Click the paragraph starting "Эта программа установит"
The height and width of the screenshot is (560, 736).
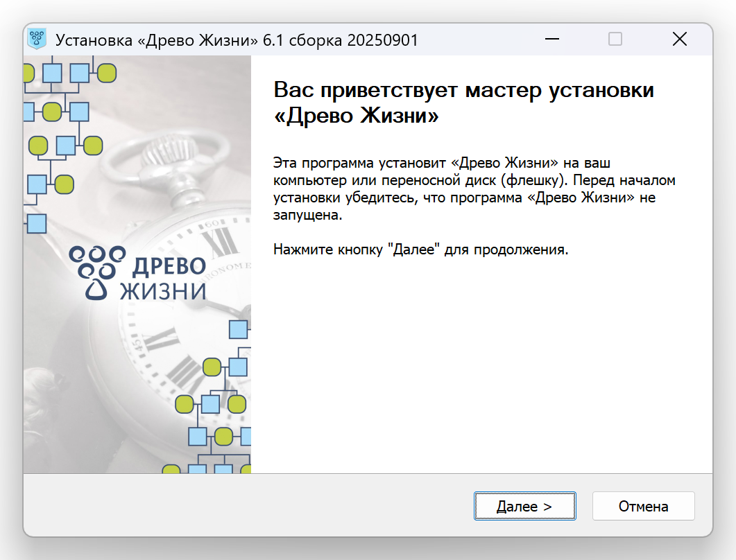click(x=474, y=189)
